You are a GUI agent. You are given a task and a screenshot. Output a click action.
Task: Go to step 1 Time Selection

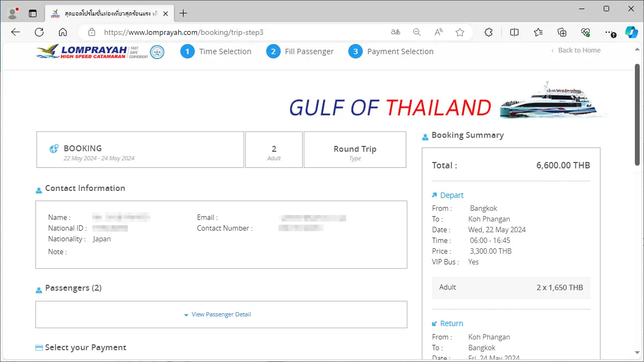pyautogui.click(x=216, y=51)
